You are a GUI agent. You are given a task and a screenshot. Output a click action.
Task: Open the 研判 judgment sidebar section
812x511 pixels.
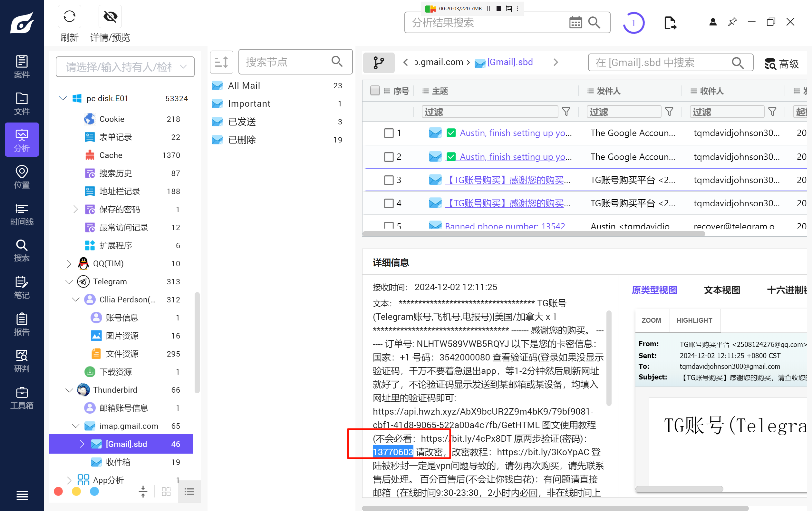pos(22,361)
